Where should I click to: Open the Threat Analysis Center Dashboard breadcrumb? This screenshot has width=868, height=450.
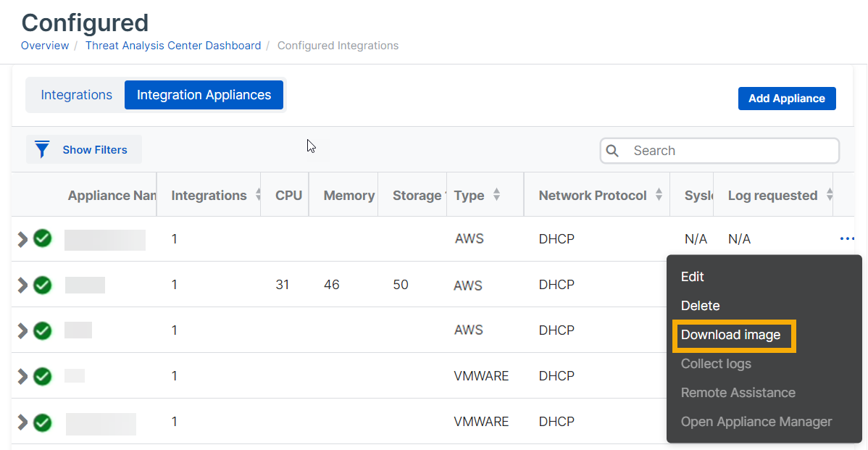[x=173, y=46]
